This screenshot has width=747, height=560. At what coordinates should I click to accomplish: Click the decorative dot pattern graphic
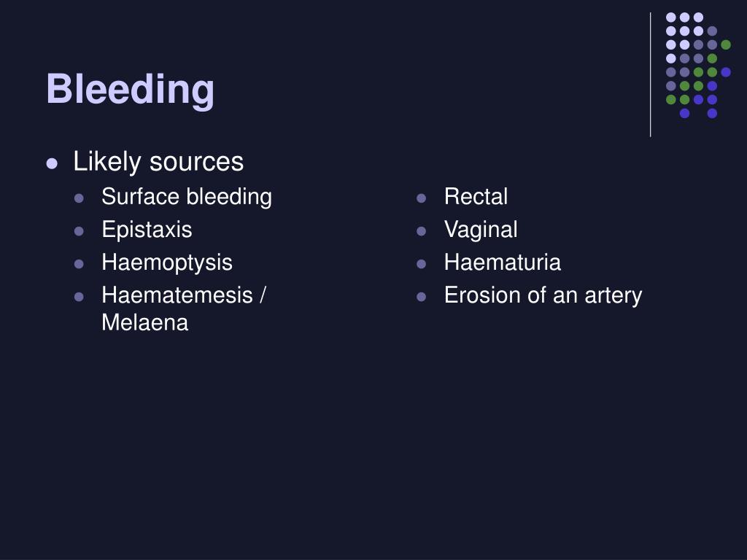click(698, 65)
